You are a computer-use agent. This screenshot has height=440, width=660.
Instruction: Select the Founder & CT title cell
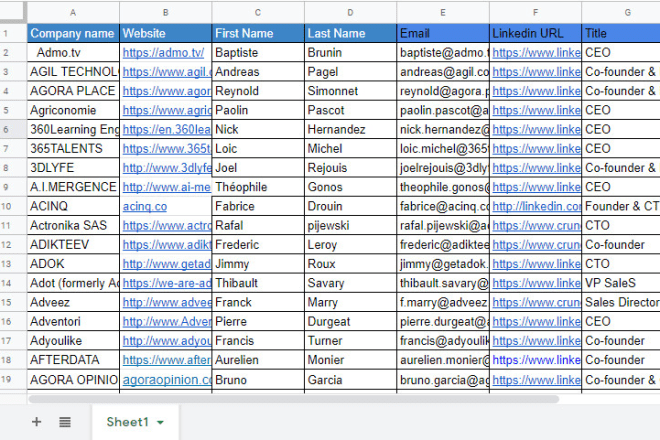click(x=621, y=206)
